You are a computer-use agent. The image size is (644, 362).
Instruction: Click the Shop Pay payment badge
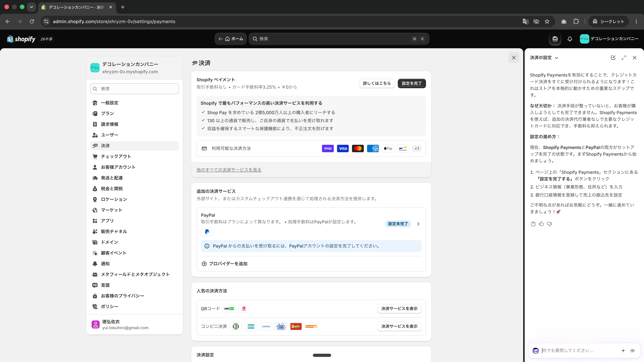328,148
